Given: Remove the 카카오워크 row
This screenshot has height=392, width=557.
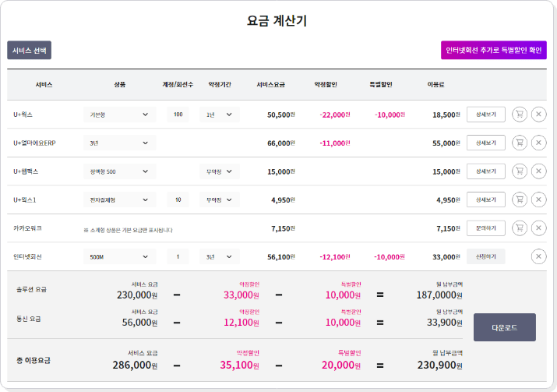Looking at the screenshot, I should tap(538, 228).
